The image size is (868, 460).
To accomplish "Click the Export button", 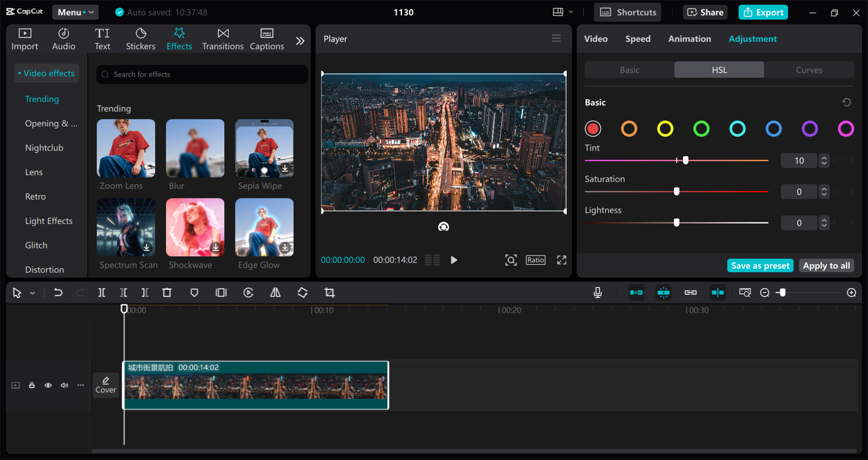I will (763, 12).
